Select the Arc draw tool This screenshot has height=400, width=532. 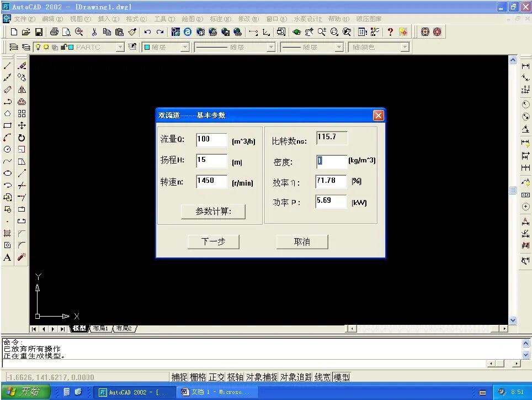[x=7, y=138]
